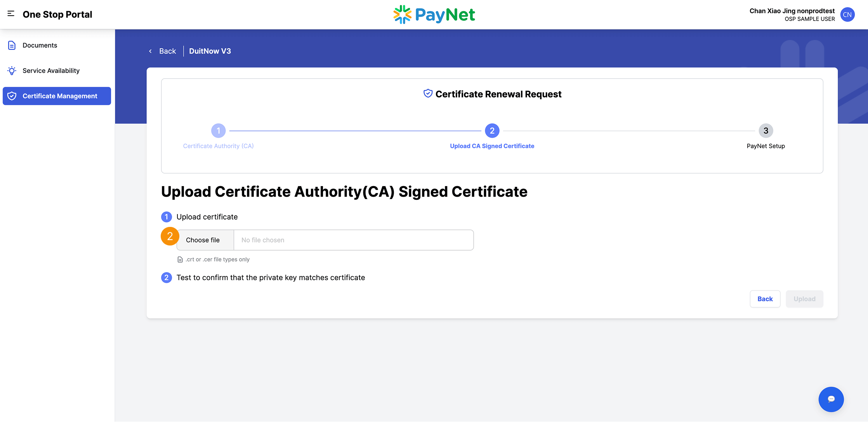Select the Certificate Authority (CA) step circle
This screenshot has height=422, width=868.
218,131
